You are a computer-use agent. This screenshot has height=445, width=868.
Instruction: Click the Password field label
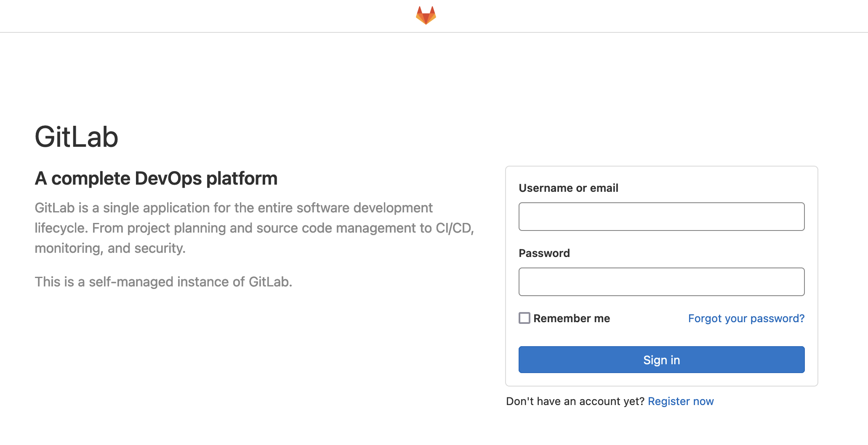coord(544,253)
